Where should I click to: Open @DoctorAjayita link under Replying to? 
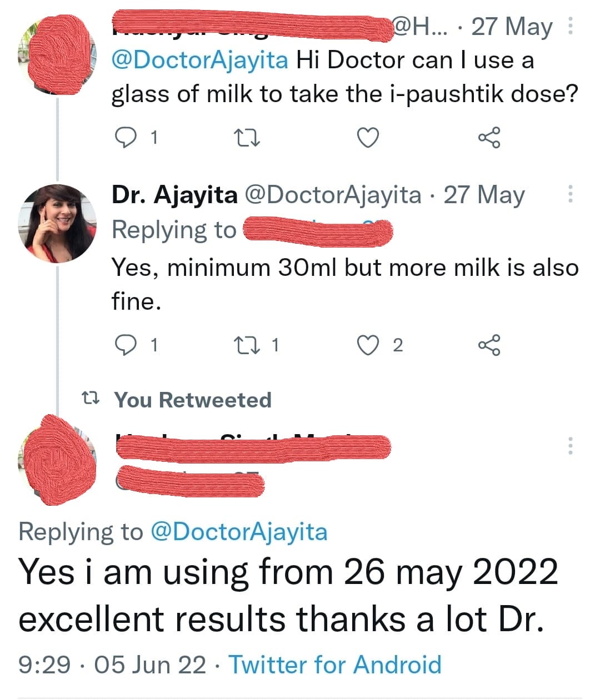click(239, 532)
